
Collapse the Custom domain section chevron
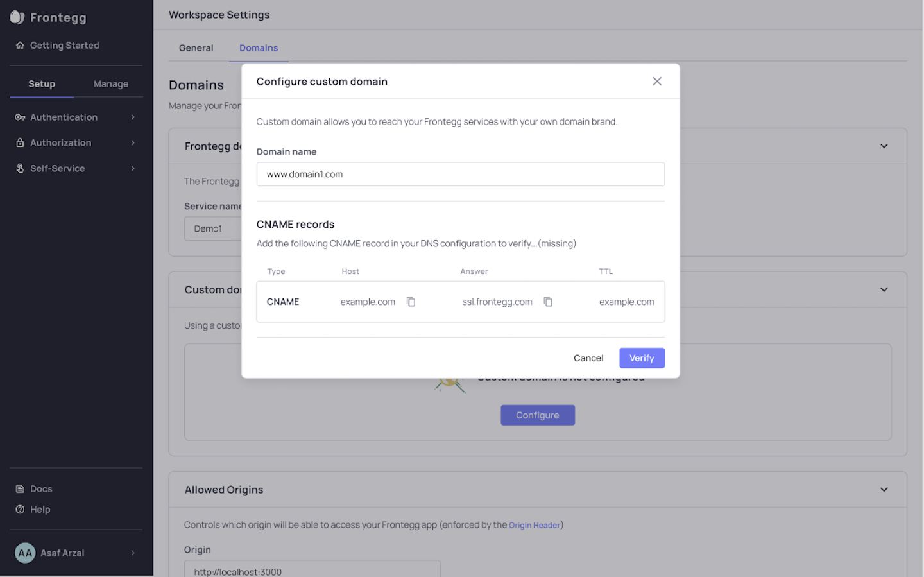(884, 290)
